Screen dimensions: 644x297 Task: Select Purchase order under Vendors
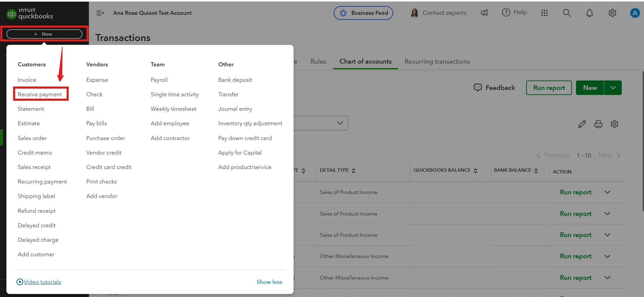(x=105, y=138)
